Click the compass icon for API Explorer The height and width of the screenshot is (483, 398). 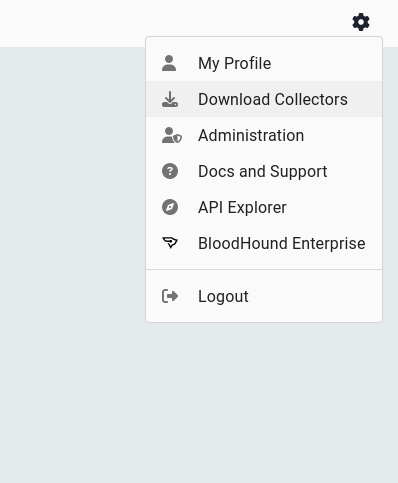point(170,207)
